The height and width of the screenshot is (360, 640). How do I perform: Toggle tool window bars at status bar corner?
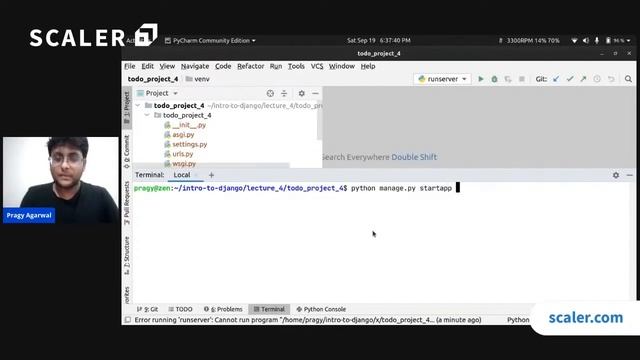click(128, 320)
